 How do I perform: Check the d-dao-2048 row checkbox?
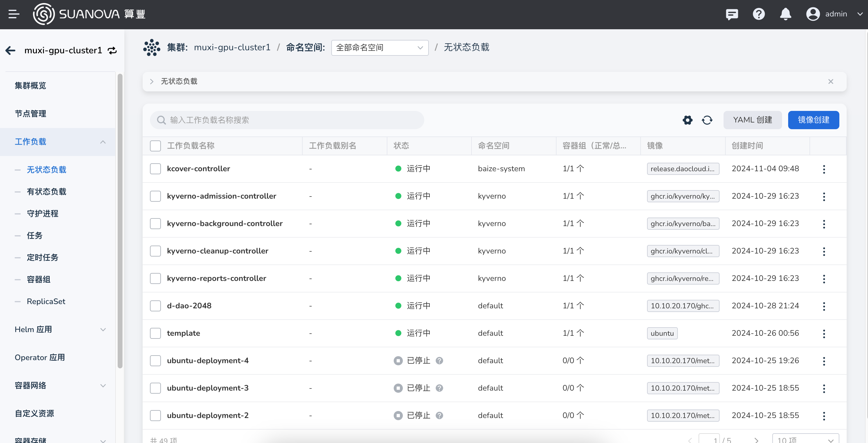pyautogui.click(x=155, y=306)
